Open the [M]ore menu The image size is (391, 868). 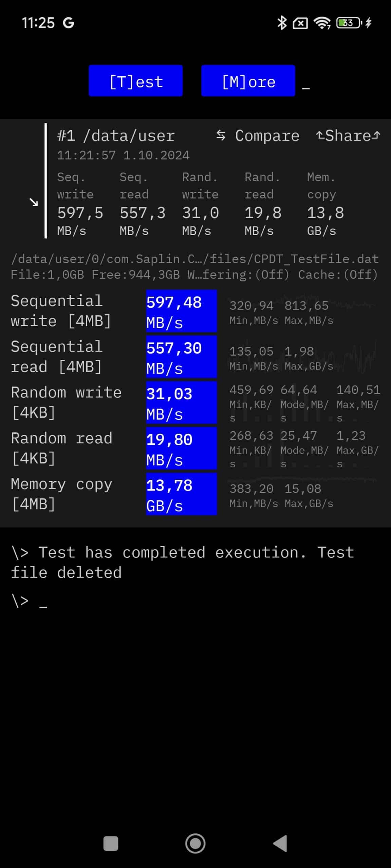pos(248,81)
